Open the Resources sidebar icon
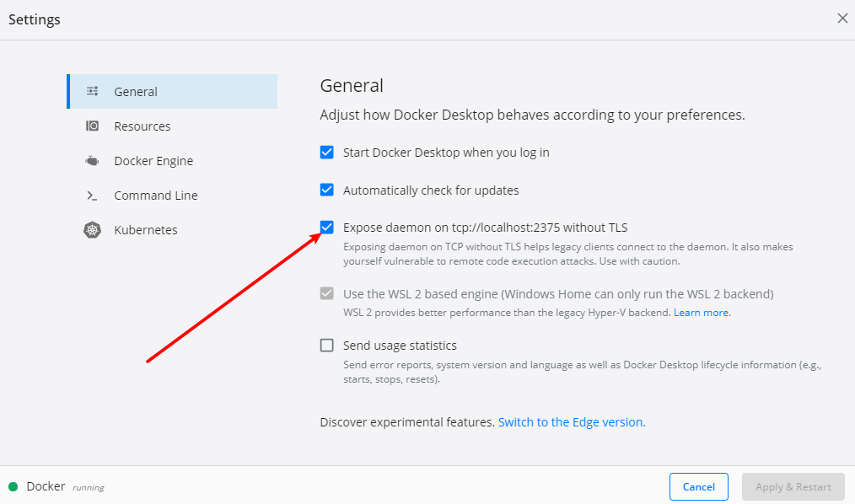855x504 pixels. click(92, 126)
